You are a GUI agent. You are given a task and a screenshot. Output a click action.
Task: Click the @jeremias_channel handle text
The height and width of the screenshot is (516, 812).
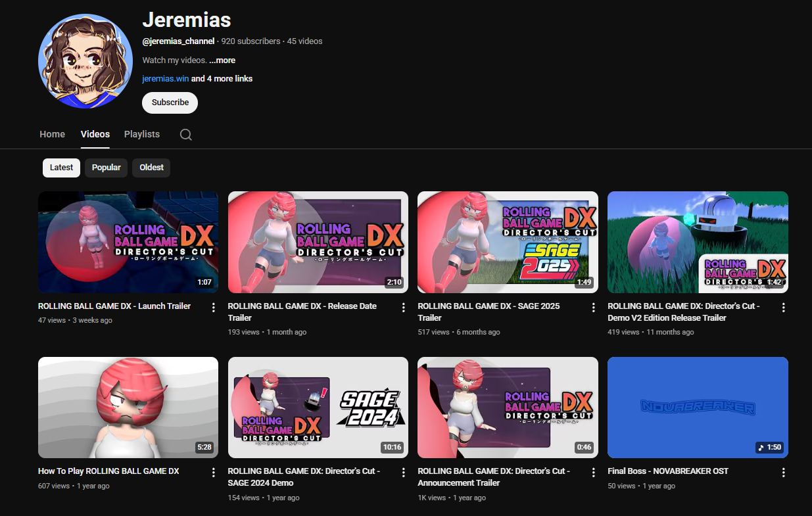point(178,41)
